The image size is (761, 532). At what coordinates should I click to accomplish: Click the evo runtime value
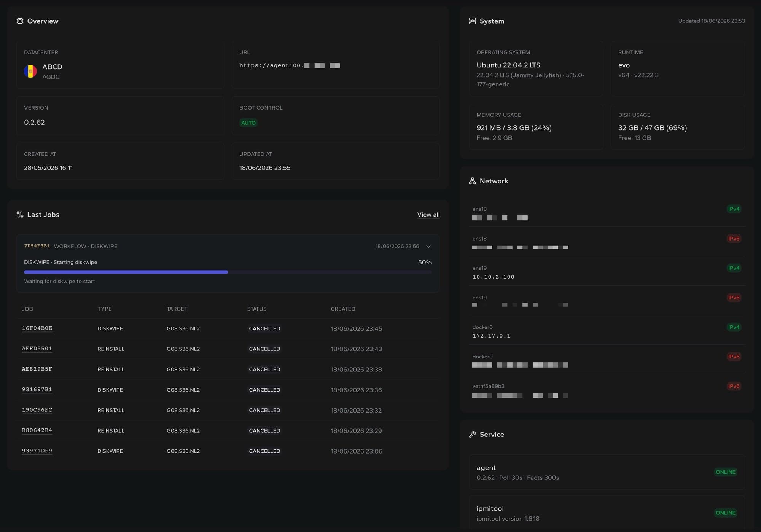click(x=624, y=65)
